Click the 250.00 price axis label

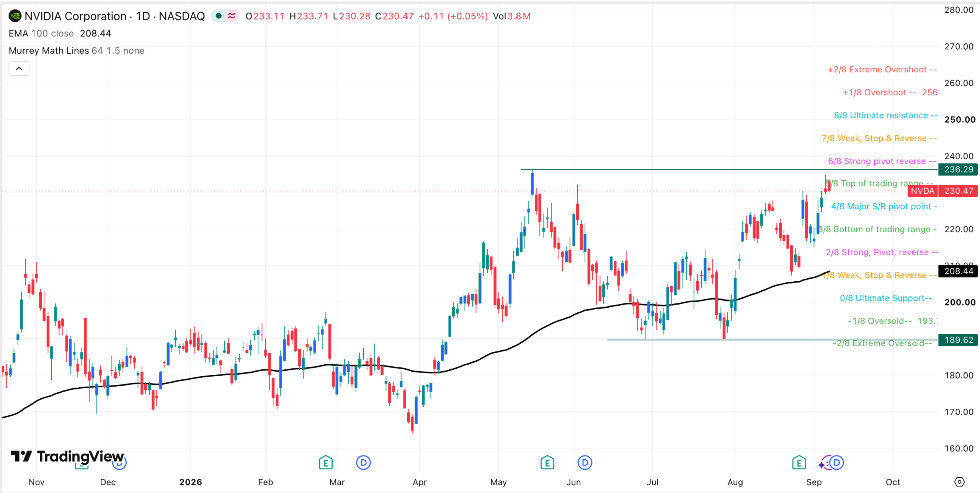pos(960,119)
